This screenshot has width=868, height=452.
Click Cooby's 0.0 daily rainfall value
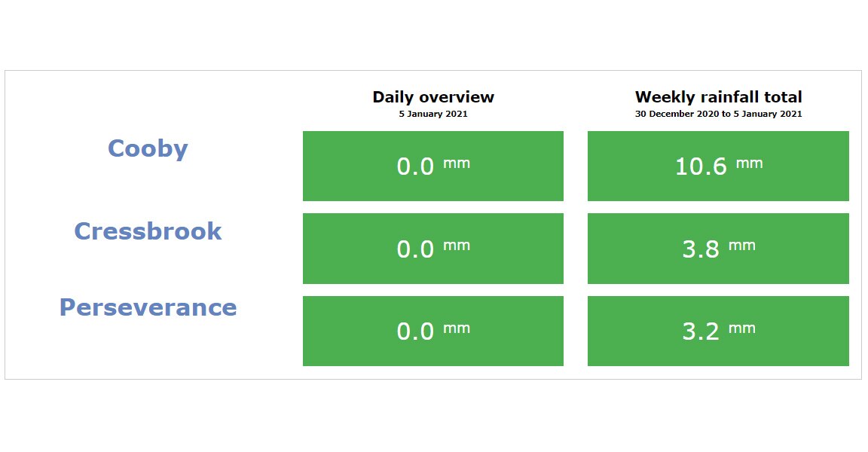415,166
